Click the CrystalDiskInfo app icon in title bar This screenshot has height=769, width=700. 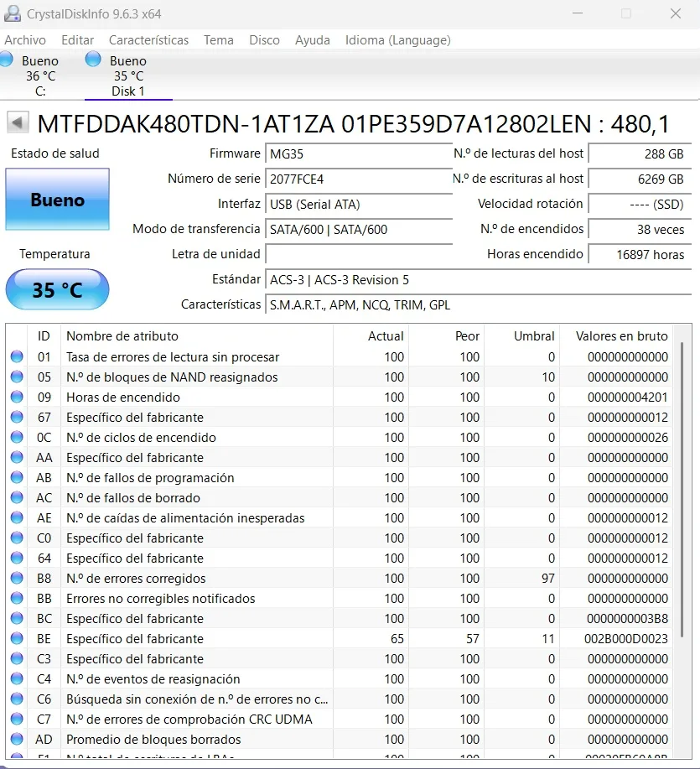[x=13, y=13]
